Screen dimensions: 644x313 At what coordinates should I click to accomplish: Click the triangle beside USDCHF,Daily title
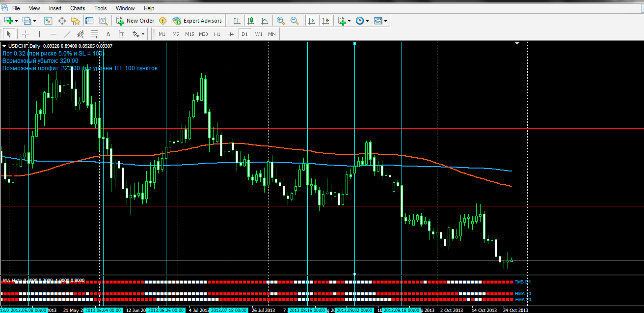tap(4, 46)
